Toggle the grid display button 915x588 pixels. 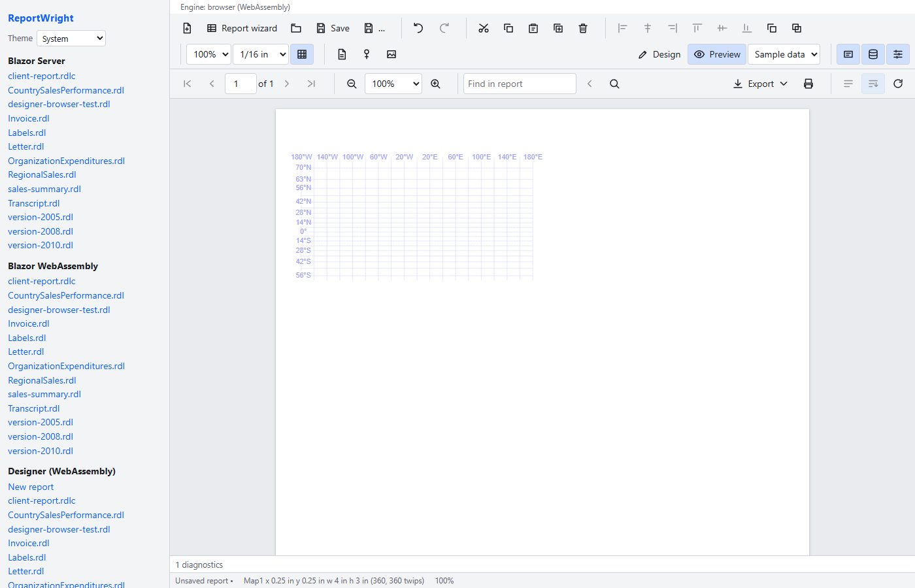click(302, 54)
